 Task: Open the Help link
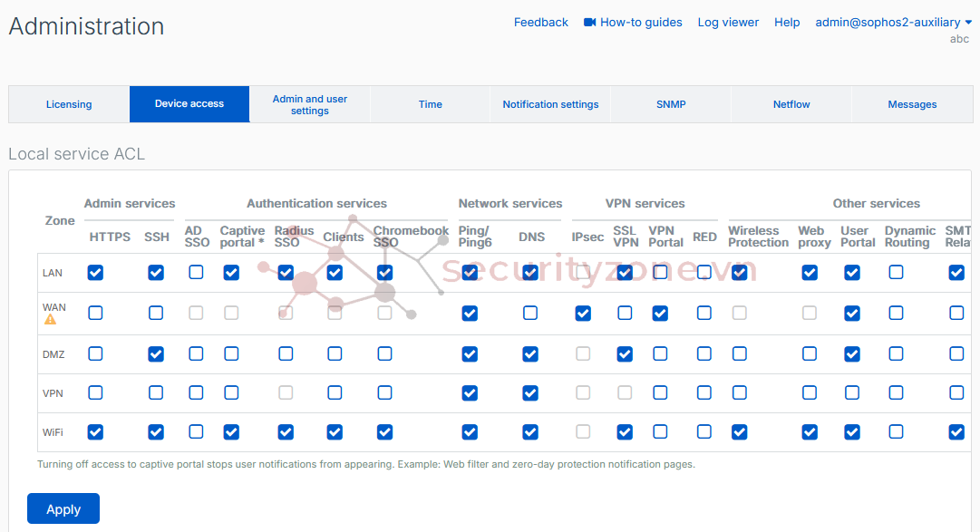787,22
